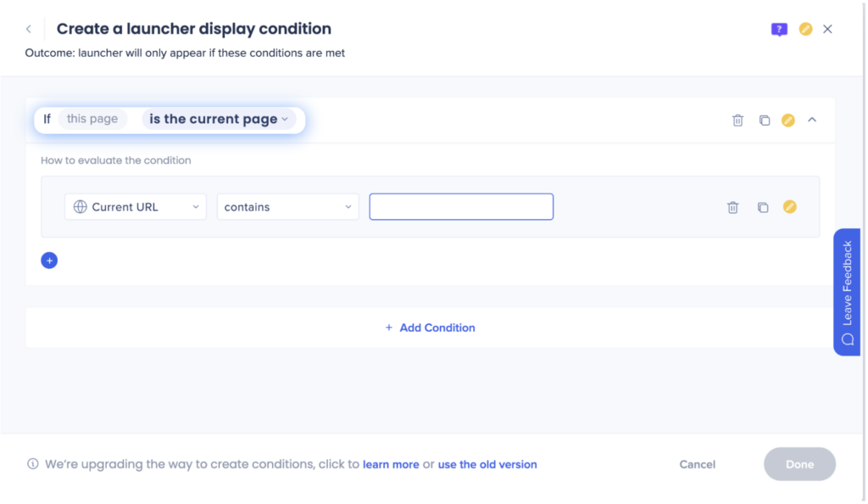Delete the 'is the current page' condition
The width and height of the screenshot is (868, 504).
tap(736, 120)
